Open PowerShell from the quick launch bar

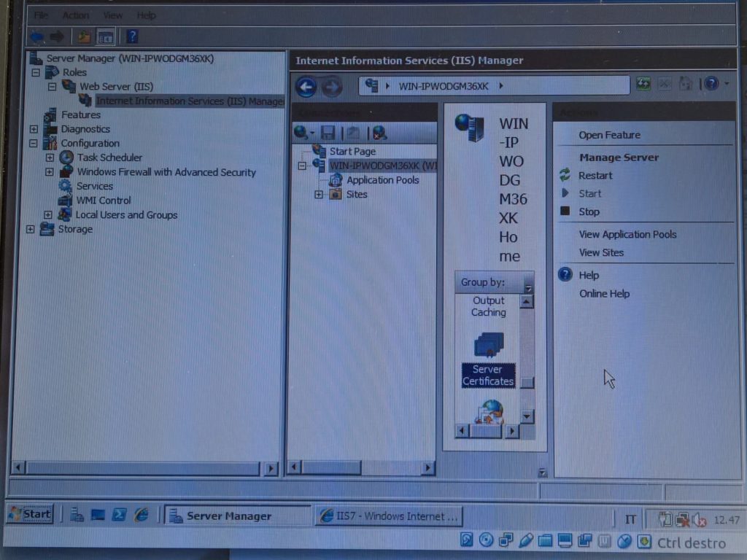tap(119, 515)
